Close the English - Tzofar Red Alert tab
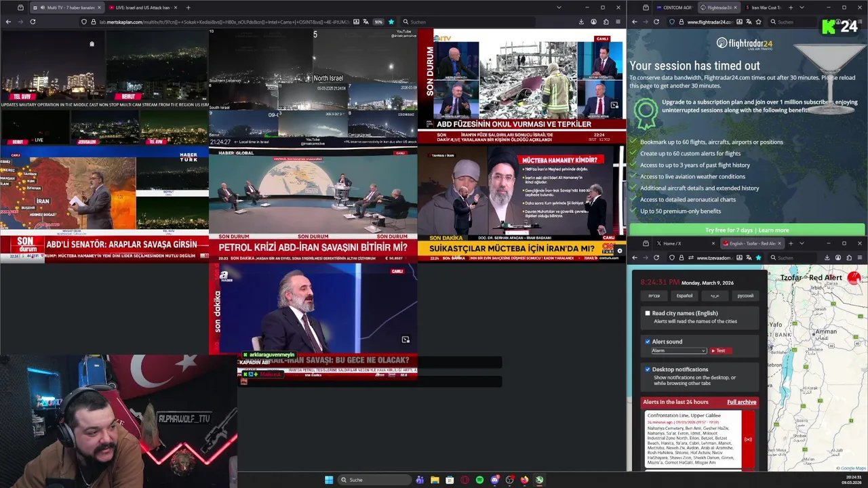 [x=778, y=243]
